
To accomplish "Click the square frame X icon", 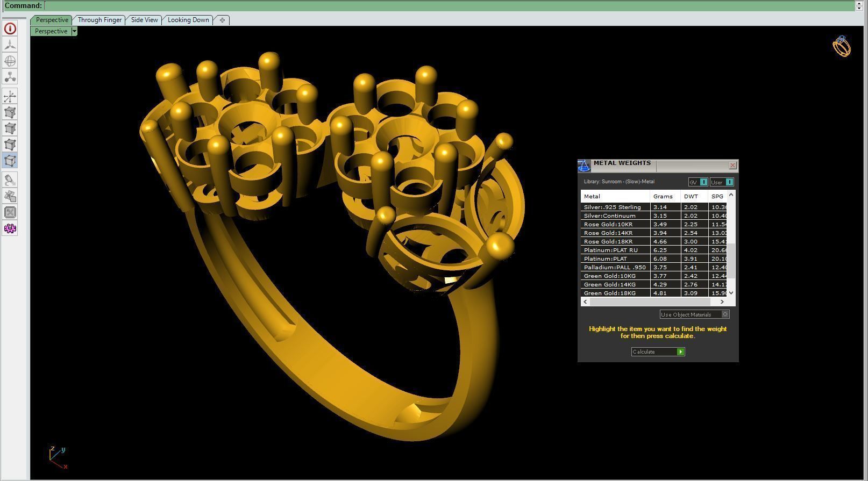I will point(10,212).
